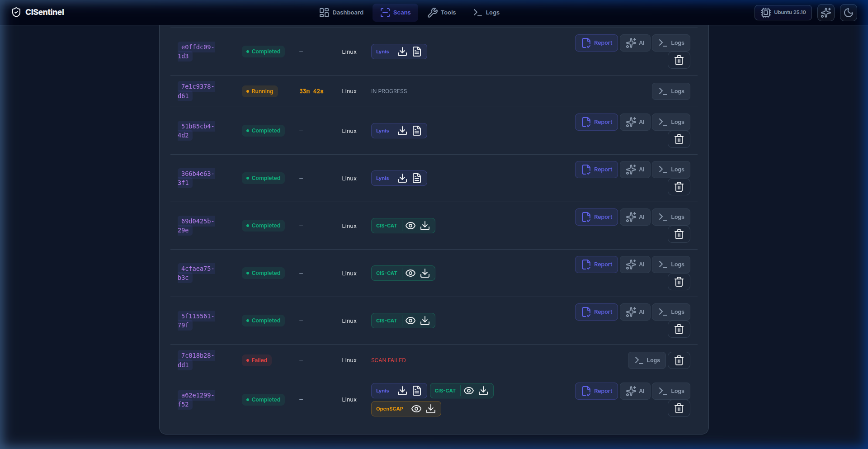
Task: Open the Tools tab
Action: tap(442, 13)
